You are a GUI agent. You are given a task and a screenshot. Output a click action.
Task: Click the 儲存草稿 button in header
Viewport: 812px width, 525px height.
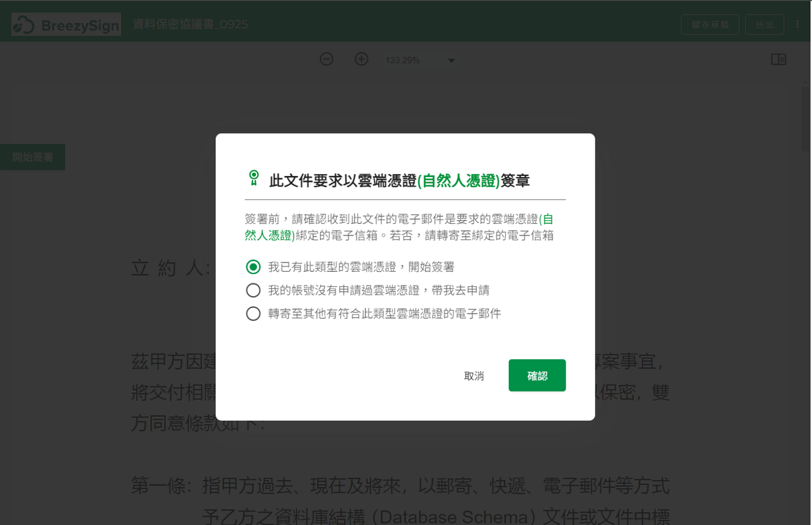(710, 24)
